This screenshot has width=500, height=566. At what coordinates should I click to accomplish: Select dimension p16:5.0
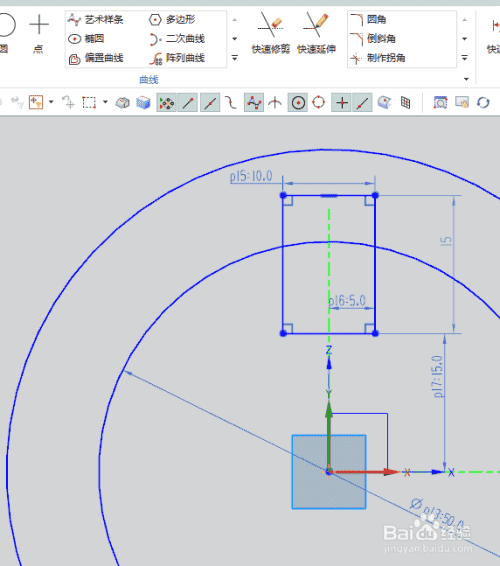pyautogui.click(x=347, y=301)
